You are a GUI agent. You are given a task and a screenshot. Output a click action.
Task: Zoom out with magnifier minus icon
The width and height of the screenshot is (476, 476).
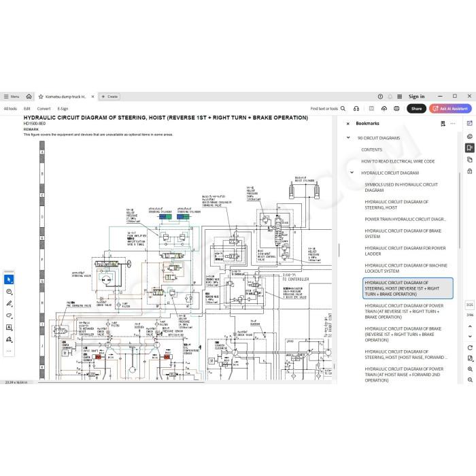(470, 379)
